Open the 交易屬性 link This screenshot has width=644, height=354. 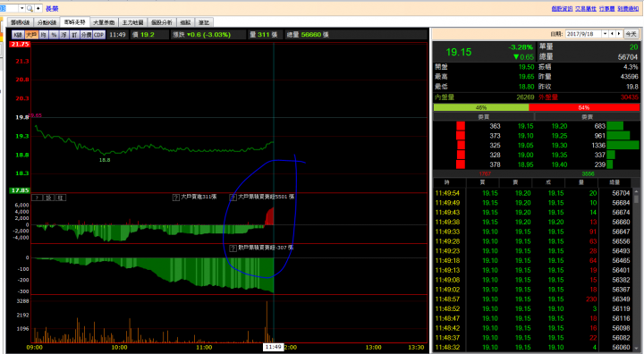click(x=585, y=9)
